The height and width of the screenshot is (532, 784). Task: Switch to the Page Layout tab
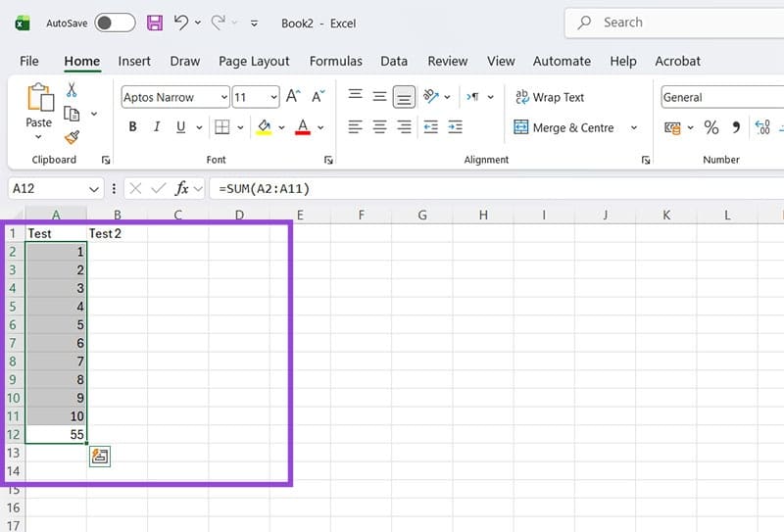tap(254, 61)
